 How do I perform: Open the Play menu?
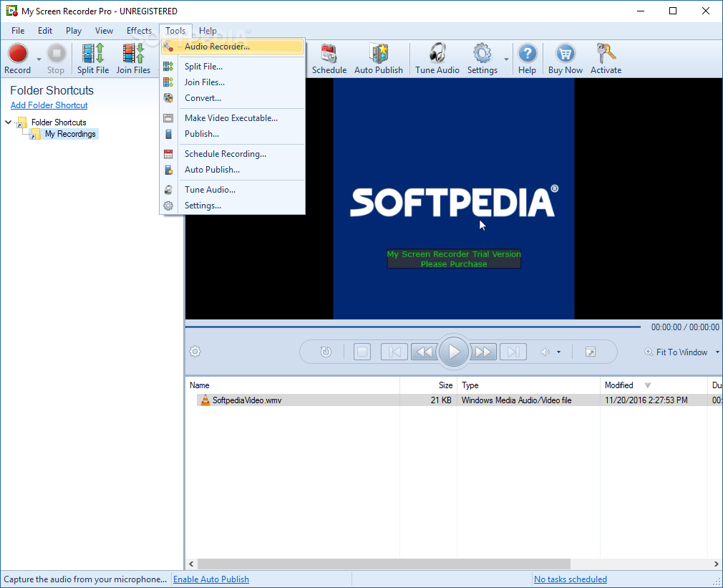74,30
